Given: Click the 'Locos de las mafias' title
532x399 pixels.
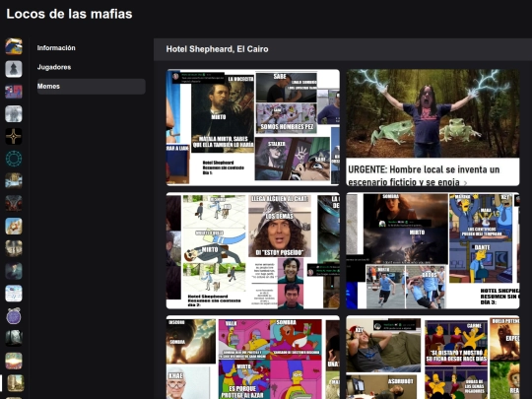Looking at the screenshot, I should coord(69,14).
